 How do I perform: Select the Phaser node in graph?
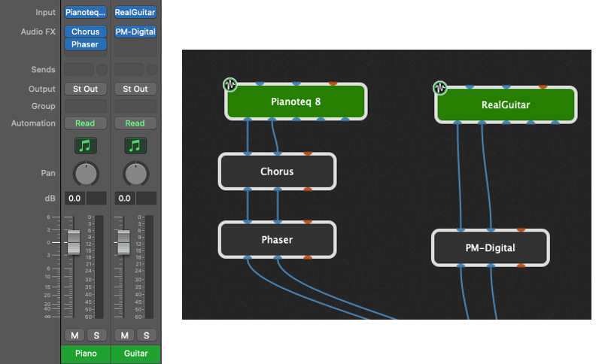coord(277,240)
